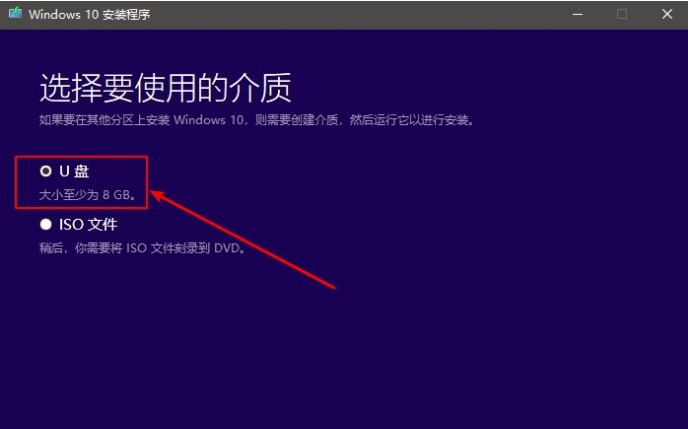Close the Windows 10 安装程序 window
688x429 pixels.
(667, 14)
